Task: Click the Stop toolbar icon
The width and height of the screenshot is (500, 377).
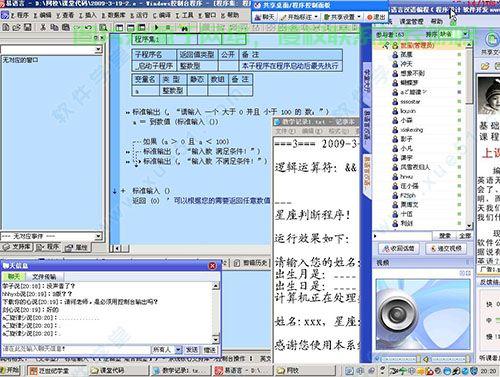Action: coord(168,27)
